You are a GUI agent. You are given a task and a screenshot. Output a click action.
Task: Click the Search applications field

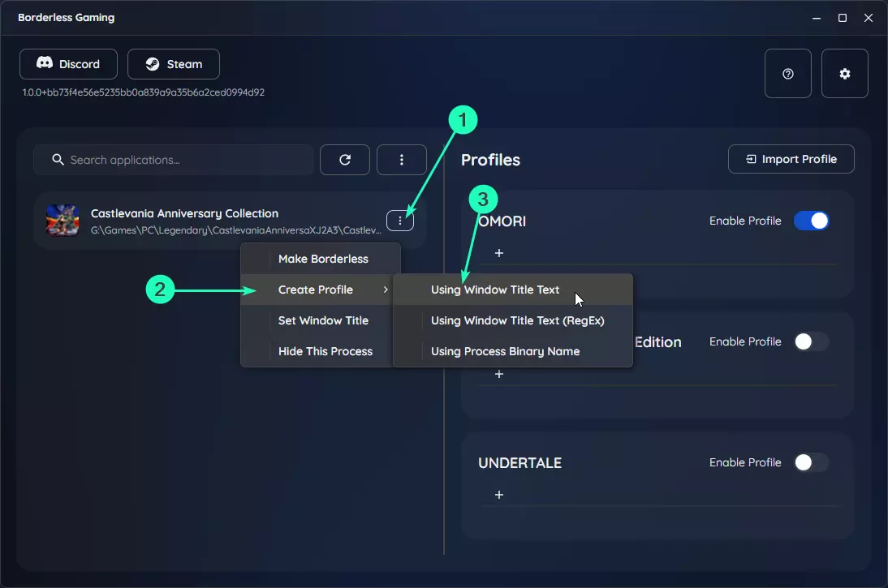(173, 160)
